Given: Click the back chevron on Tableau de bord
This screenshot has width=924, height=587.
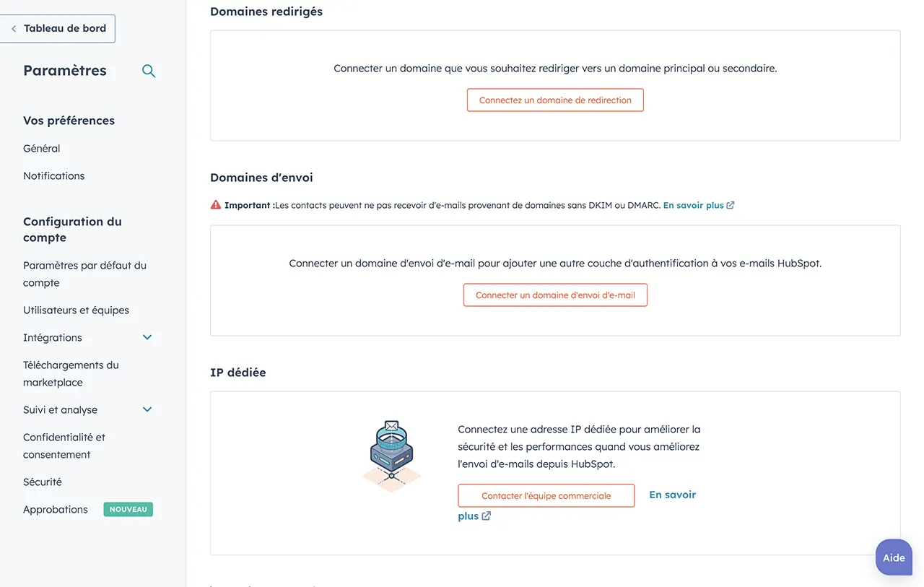Looking at the screenshot, I should 14,29.
